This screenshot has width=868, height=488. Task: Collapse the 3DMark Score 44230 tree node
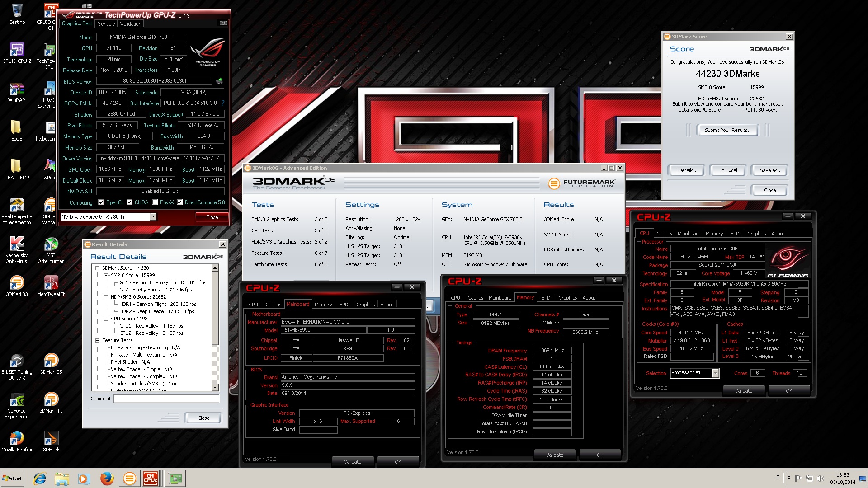(97, 268)
